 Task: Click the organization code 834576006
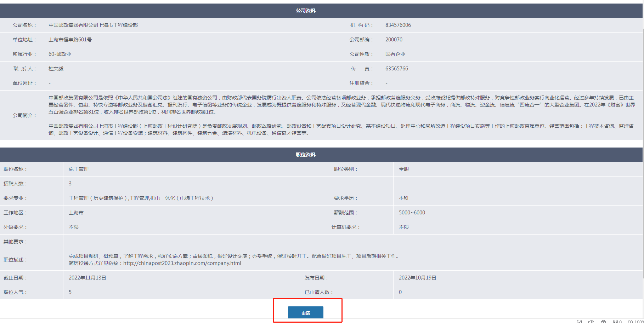coord(398,25)
